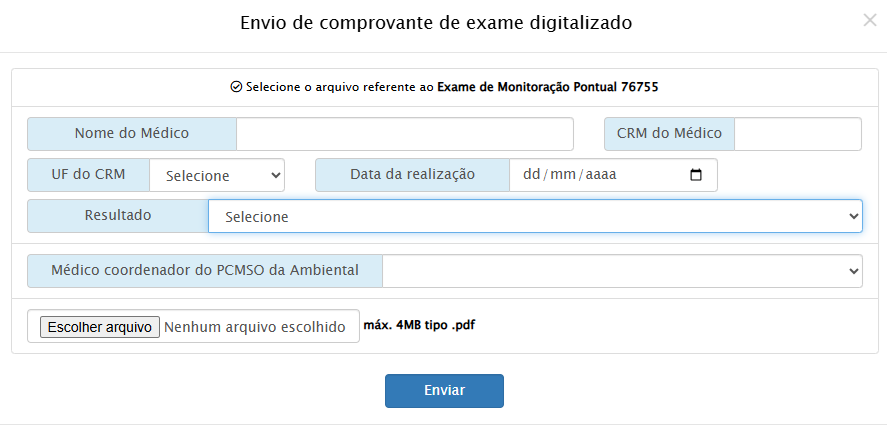Click the "UF do CRM" label
Image resolution: width=887 pixels, height=436 pixels.
(89, 175)
